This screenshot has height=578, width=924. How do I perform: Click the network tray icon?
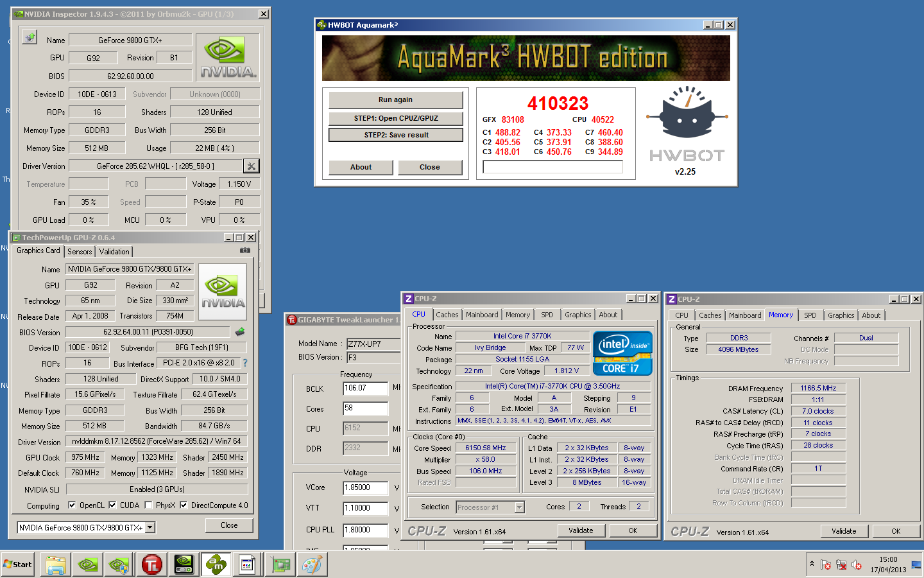click(x=841, y=565)
